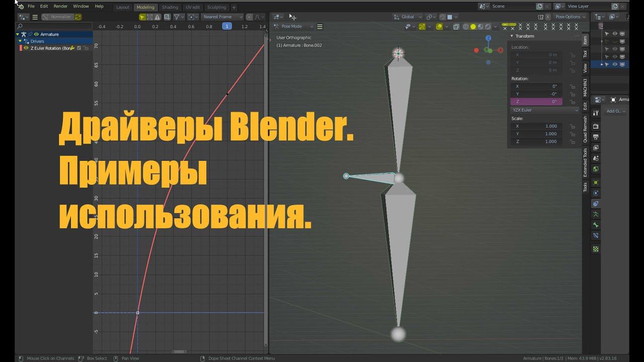Switch to View sidebar tab
The image size is (644, 362).
[x=585, y=67]
